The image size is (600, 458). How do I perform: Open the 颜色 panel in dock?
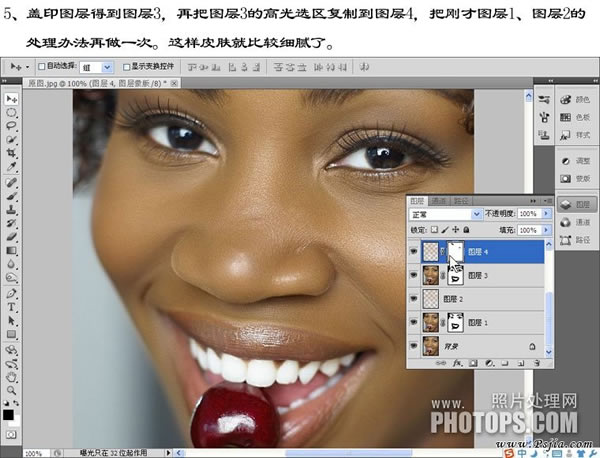[x=576, y=99]
